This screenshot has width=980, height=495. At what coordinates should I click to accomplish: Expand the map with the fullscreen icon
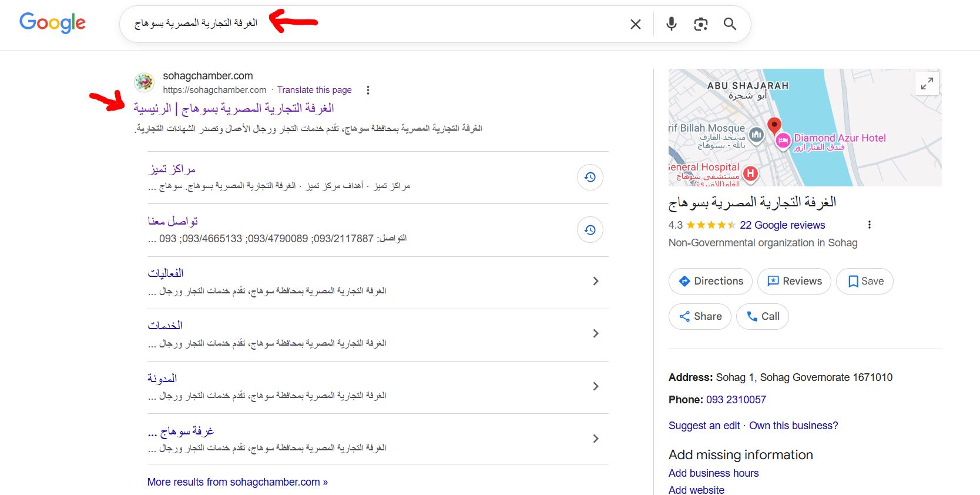(927, 83)
